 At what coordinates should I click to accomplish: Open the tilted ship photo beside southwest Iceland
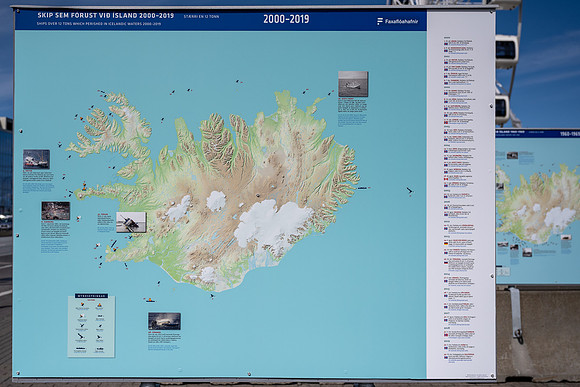131,222
